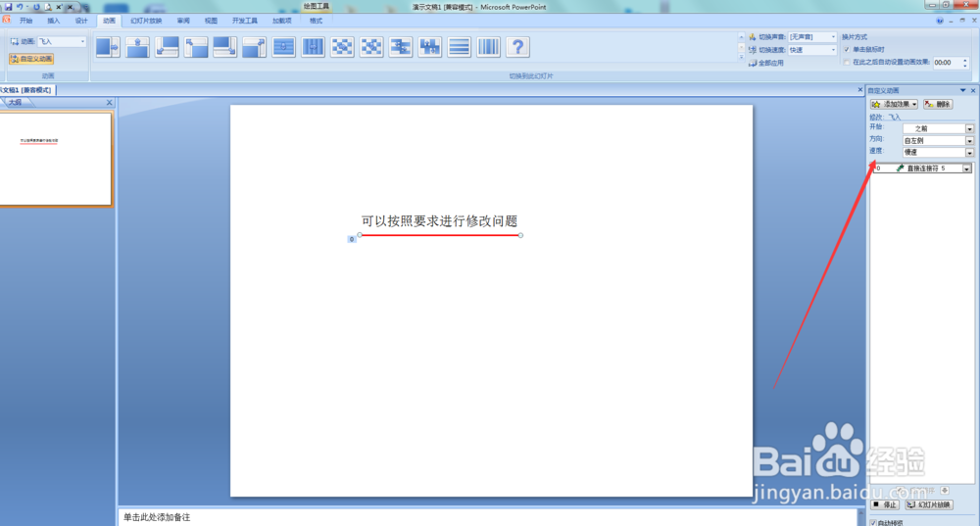Expand the transition gallery more arrow
The width and height of the screenshot is (980, 526).
pyautogui.click(x=741, y=57)
